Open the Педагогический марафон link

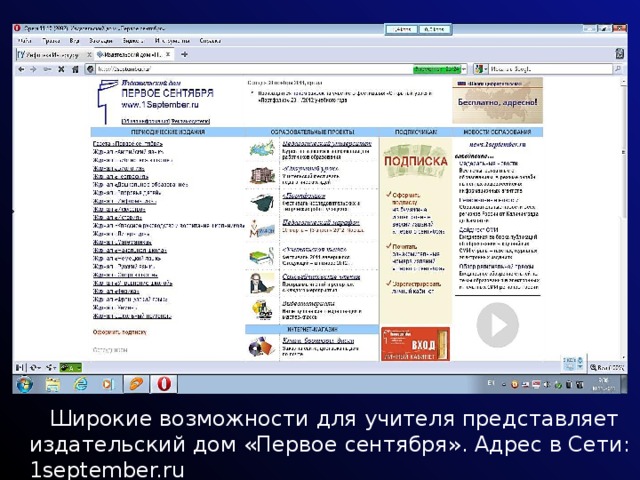coord(321,222)
